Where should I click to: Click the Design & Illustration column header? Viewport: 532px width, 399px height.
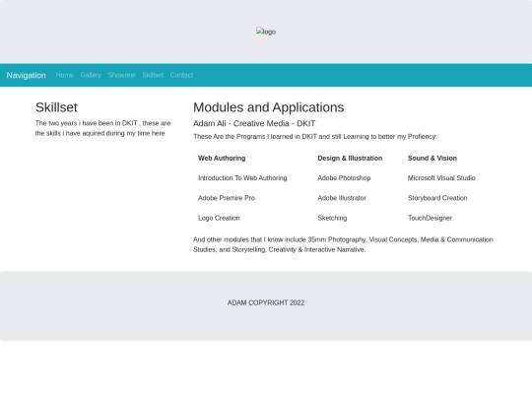(350, 158)
